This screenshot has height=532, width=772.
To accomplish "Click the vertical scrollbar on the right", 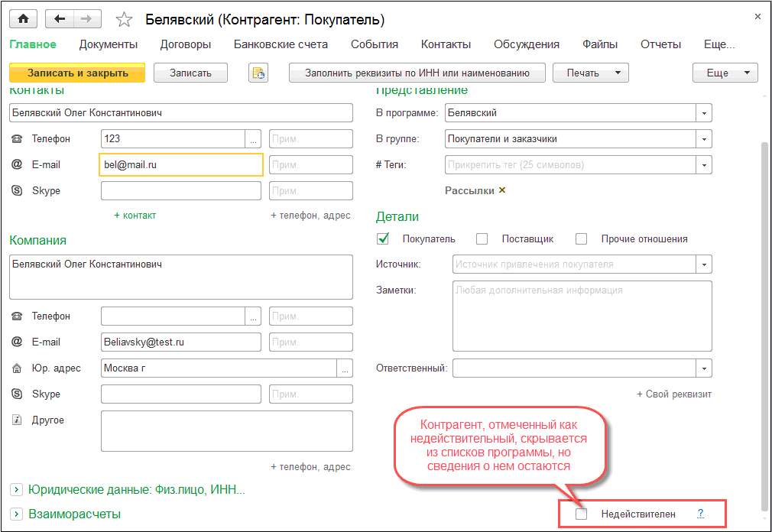I will coord(765,306).
